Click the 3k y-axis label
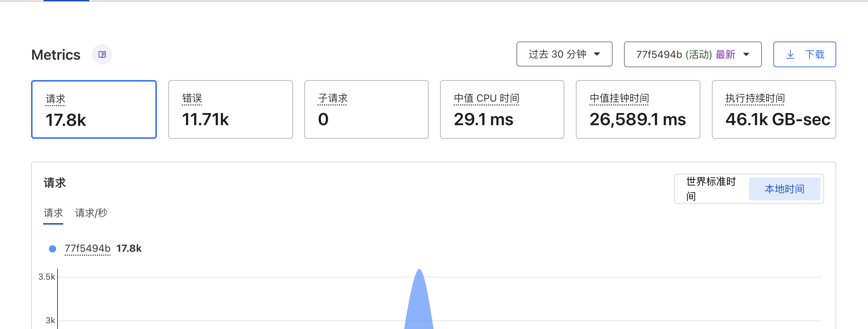 pos(50,320)
